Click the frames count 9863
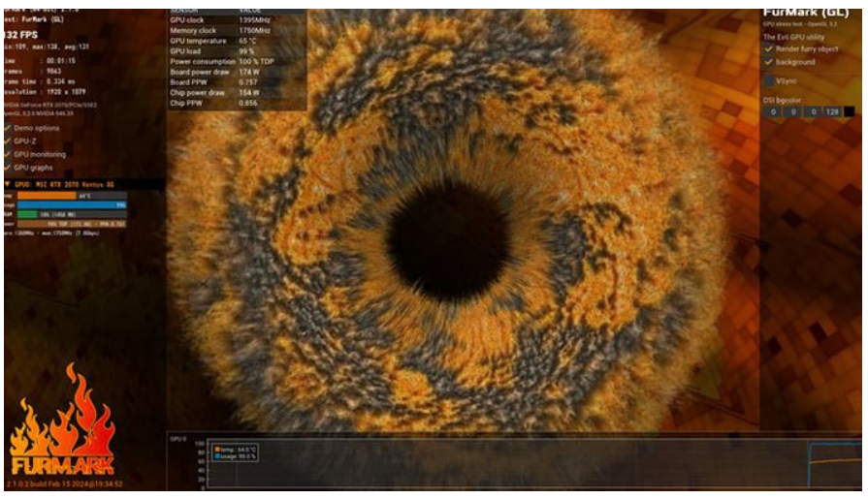 click(53, 71)
